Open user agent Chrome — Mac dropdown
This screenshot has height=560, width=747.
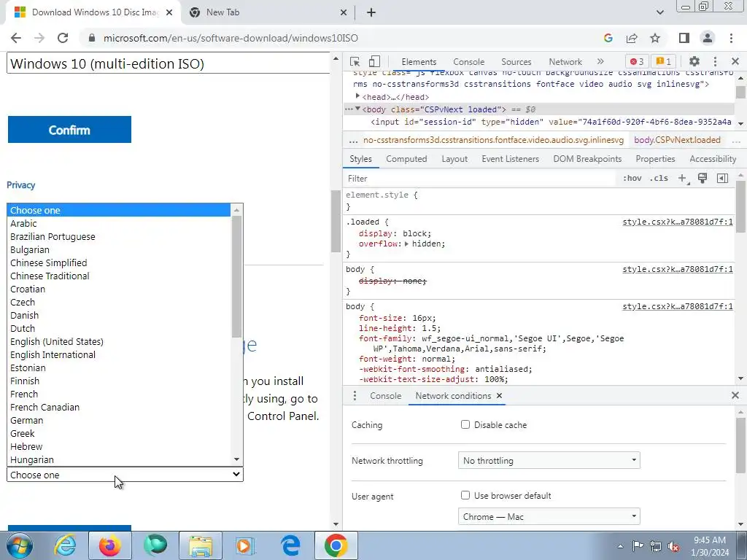(x=549, y=517)
